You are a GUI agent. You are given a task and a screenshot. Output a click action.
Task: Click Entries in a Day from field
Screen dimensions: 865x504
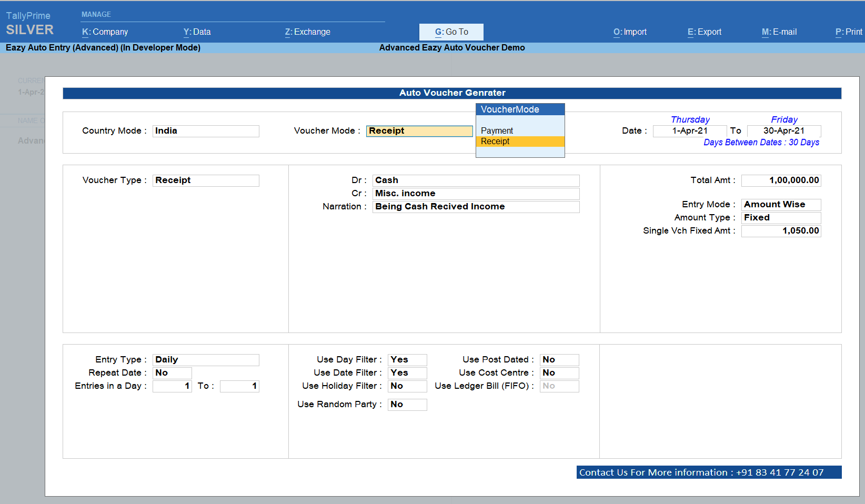tap(172, 386)
